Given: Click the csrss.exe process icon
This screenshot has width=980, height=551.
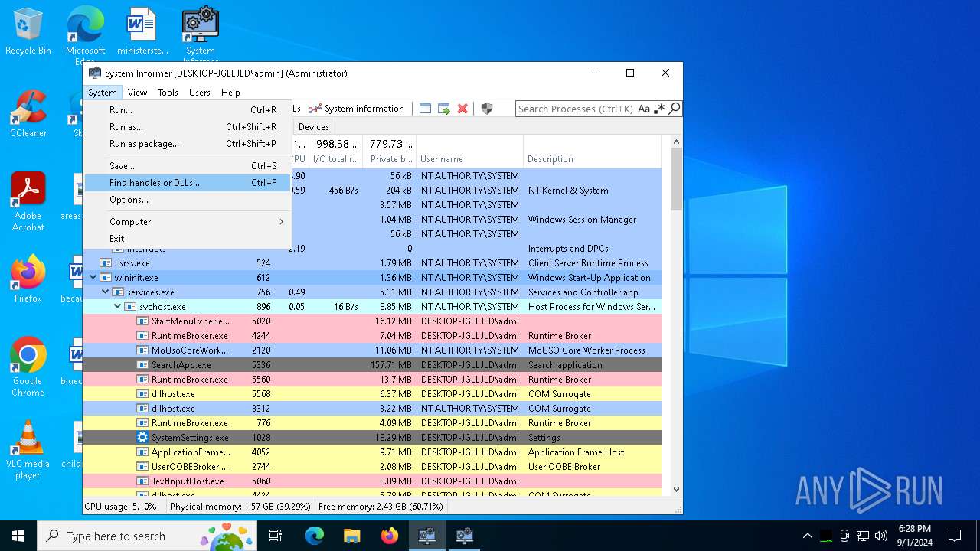Looking at the screenshot, I should tap(106, 263).
